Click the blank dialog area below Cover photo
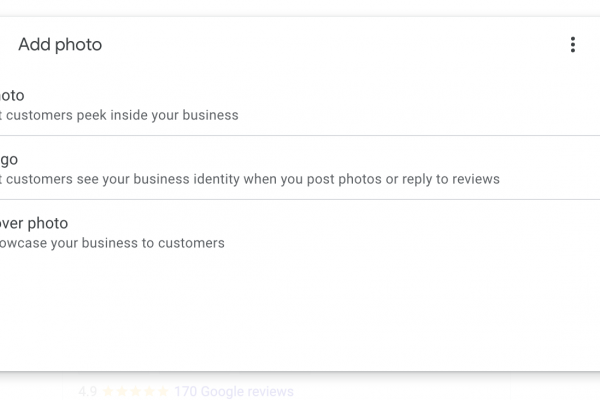600x400 pixels. pos(300,310)
